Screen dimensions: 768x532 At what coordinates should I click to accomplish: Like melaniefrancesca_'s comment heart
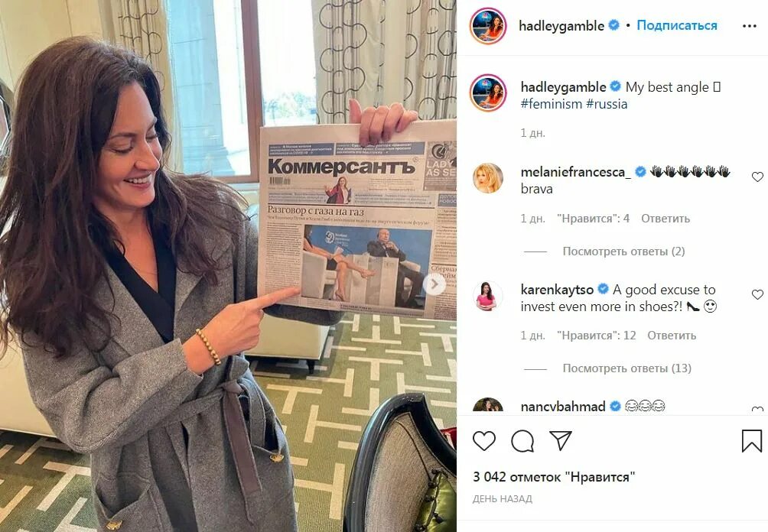[757, 177]
